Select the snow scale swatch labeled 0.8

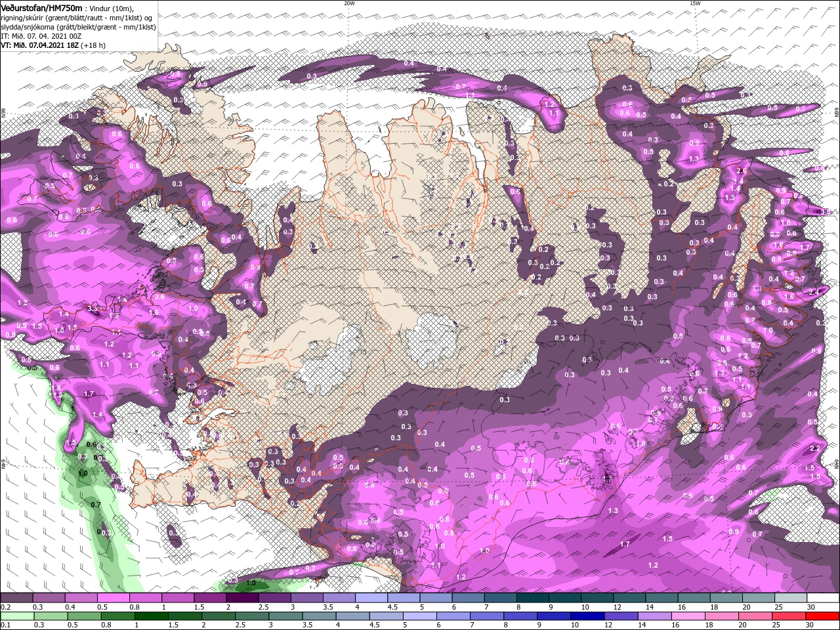[x=145, y=598]
